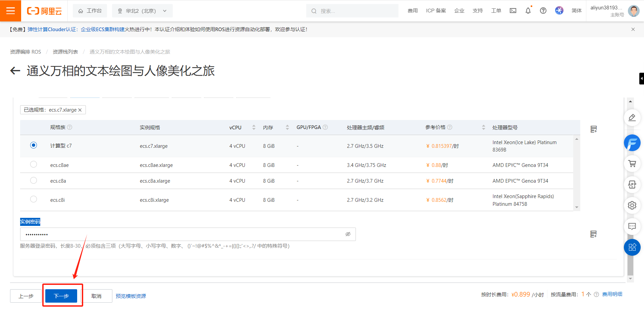Open the API sidebar icon

coord(632,184)
